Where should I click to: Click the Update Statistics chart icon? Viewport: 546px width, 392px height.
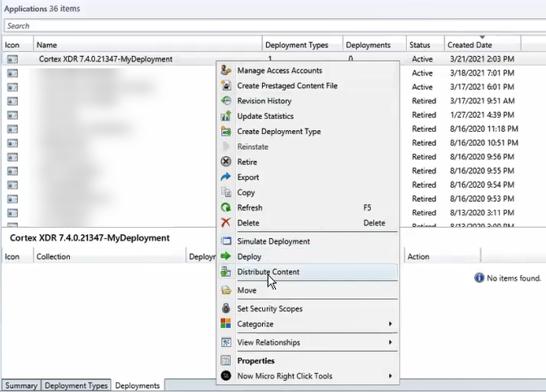(x=225, y=116)
